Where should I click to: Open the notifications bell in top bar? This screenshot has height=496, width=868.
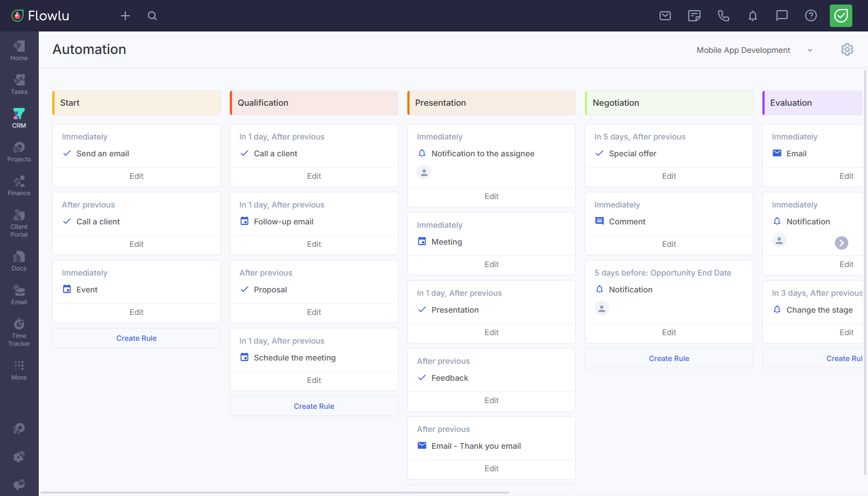[x=753, y=16]
